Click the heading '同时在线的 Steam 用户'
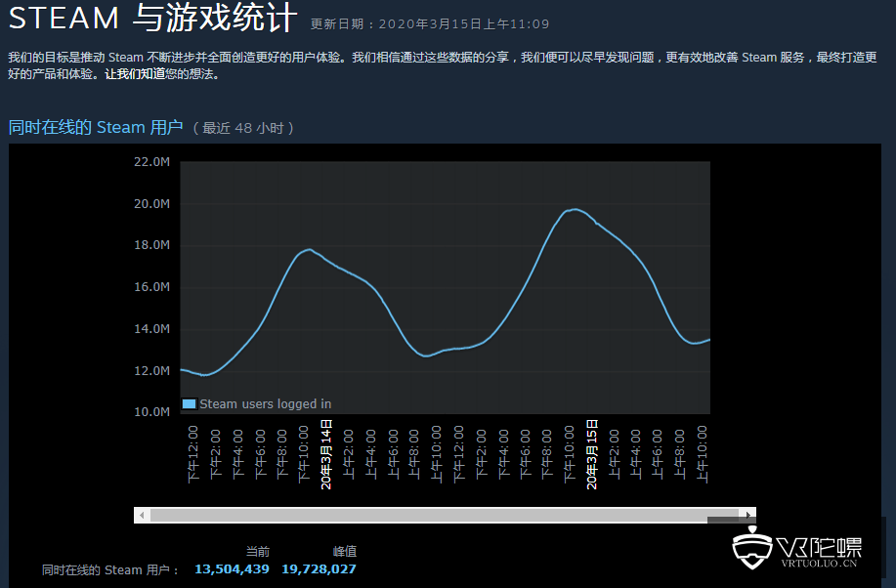Screen dimensions: 896x588 [96, 127]
